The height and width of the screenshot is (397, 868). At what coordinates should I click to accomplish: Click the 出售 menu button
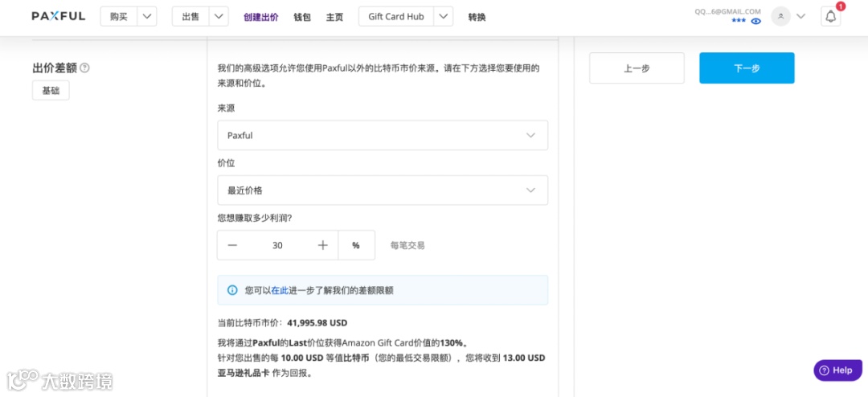tap(190, 17)
